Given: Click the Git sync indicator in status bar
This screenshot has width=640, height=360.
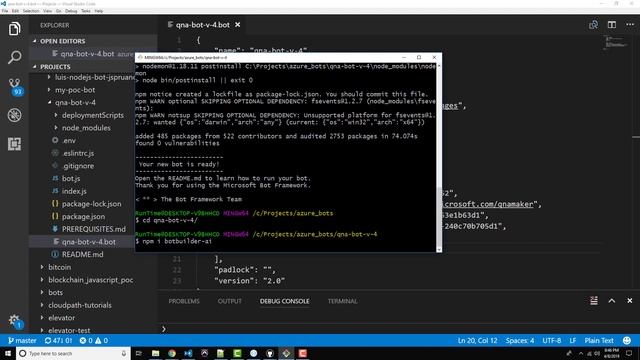Looking at the screenshot, I should tap(58, 340).
